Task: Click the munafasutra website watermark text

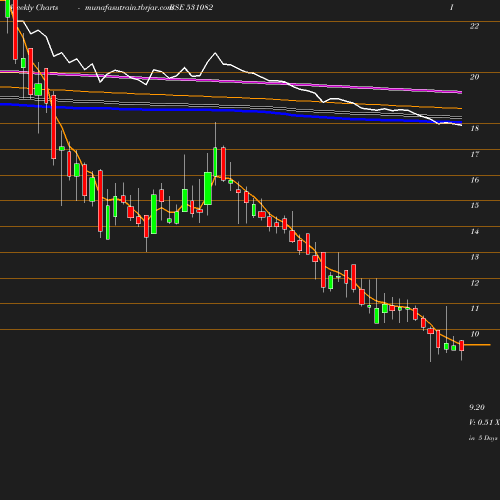Action: pos(128,7)
